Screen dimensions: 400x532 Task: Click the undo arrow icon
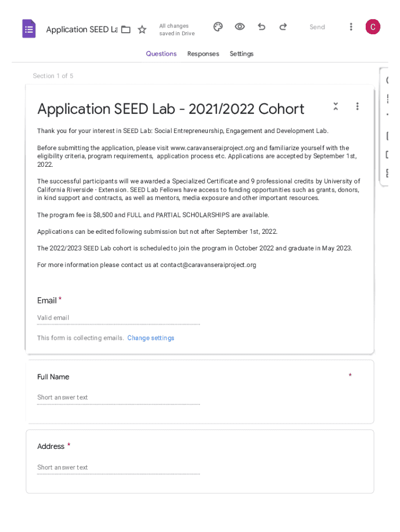pos(261,27)
